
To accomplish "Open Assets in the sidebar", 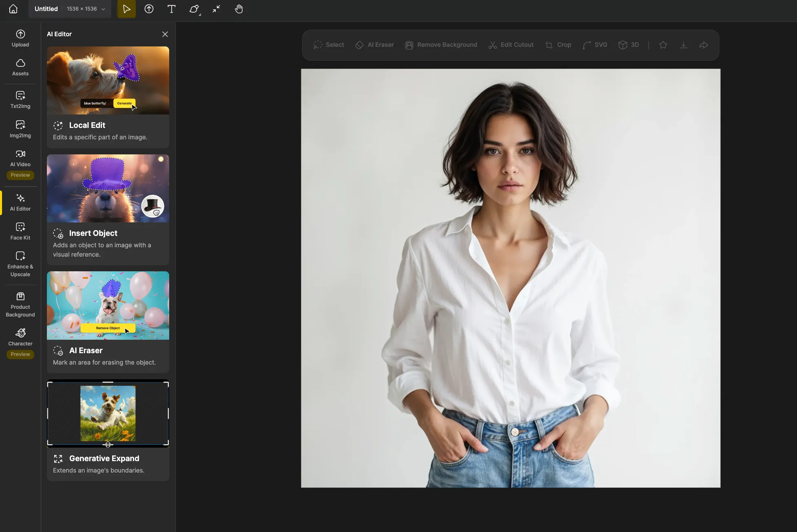I will (20, 68).
